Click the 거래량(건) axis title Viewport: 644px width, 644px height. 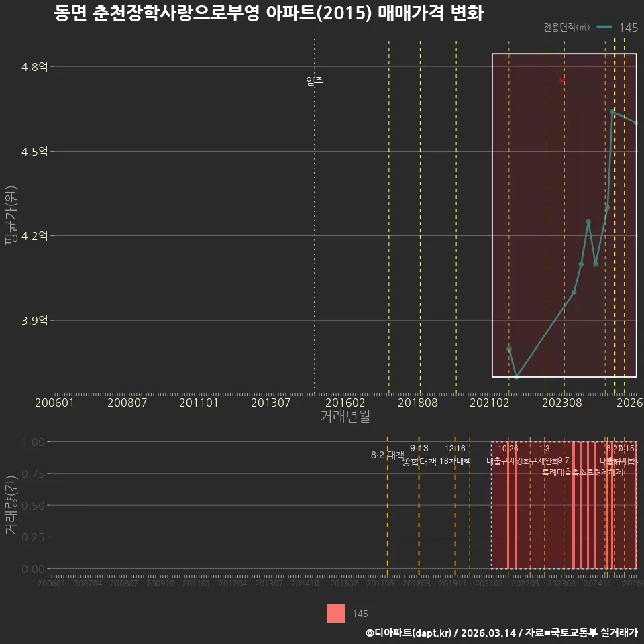tap(11, 505)
